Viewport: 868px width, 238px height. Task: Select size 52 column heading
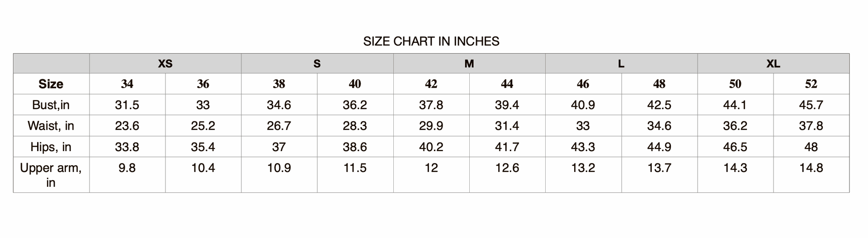811,84
